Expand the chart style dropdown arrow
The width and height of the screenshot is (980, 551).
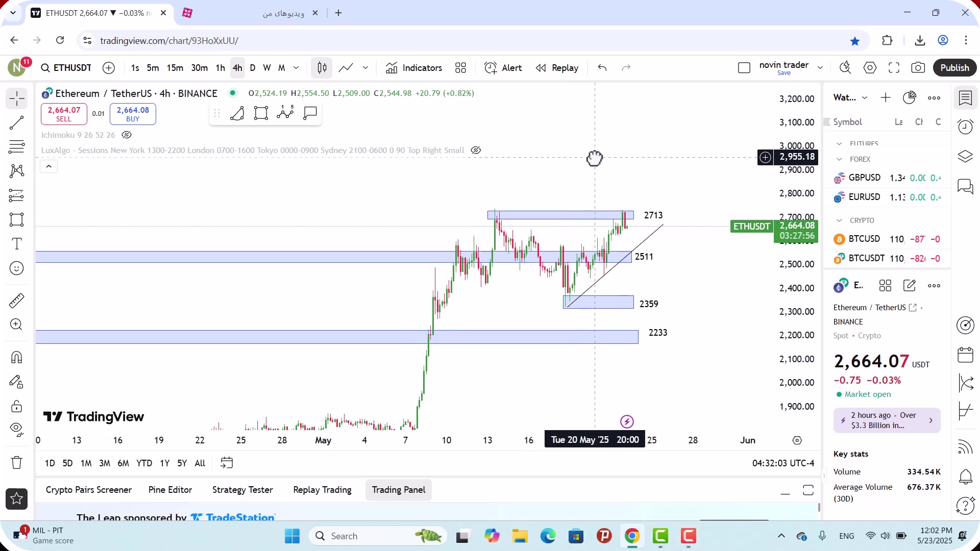point(365,68)
